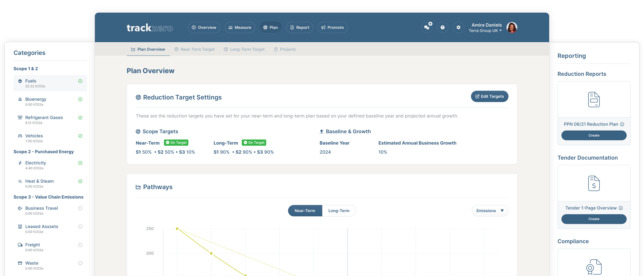Click the Leased Asssets building icon
The height and width of the screenshot is (276, 644).
(x=20, y=227)
